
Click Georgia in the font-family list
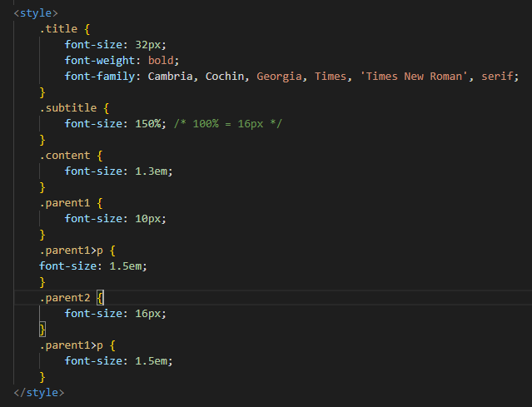coord(279,77)
